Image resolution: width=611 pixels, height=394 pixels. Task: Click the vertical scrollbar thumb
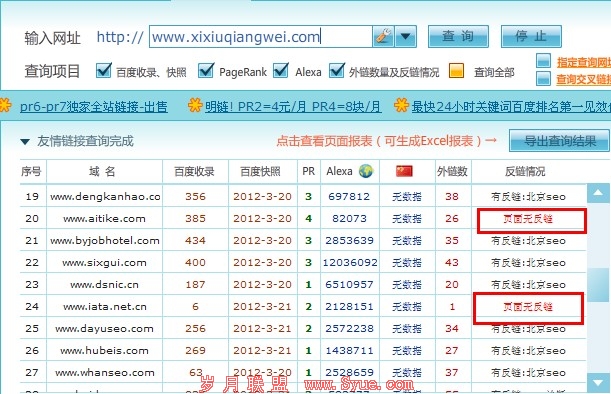pyautogui.click(x=598, y=284)
